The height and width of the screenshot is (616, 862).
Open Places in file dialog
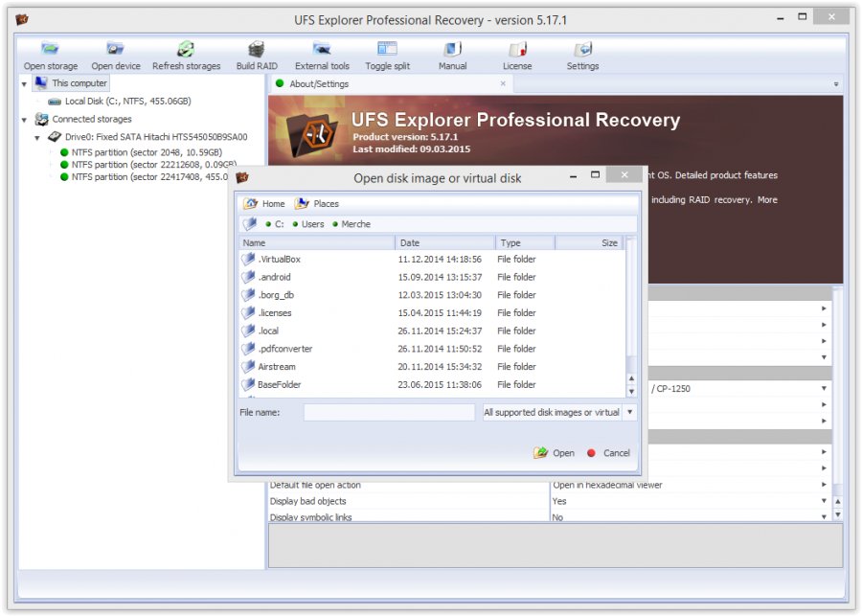point(317,203)
